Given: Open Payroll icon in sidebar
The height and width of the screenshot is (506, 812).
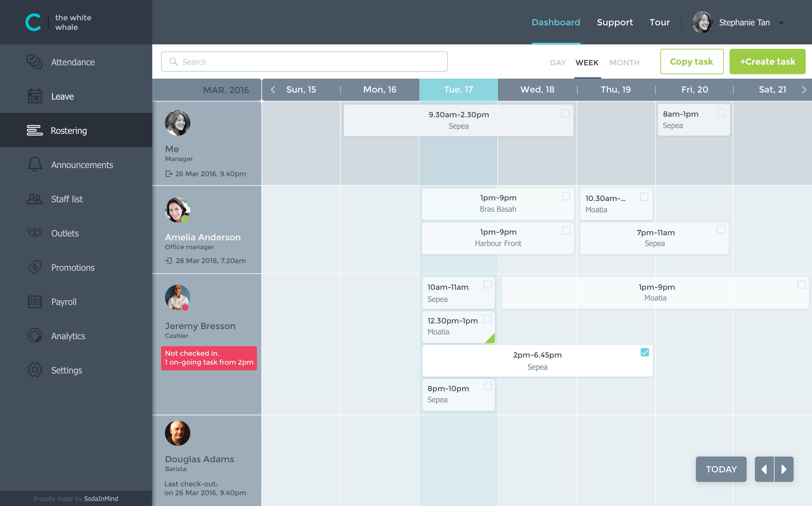Looking at the screenshot, I should click(x=35, y=302).
